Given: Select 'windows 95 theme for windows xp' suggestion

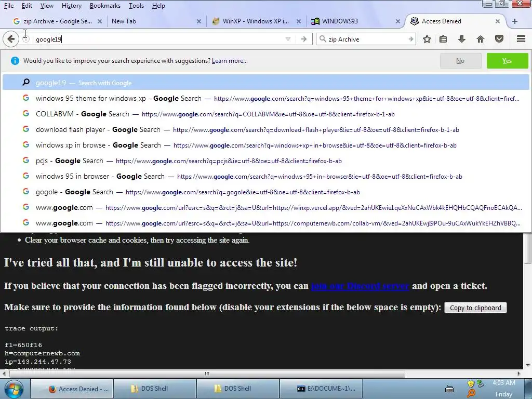Looking at the screenshot, I should [x=265, y=98].
